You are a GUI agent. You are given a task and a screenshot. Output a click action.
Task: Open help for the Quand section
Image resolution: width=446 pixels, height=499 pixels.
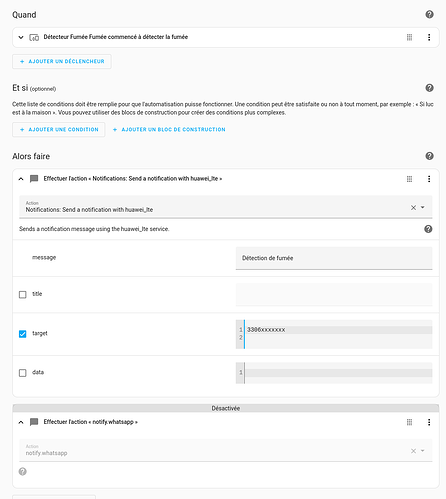click(x=429, y=14)
